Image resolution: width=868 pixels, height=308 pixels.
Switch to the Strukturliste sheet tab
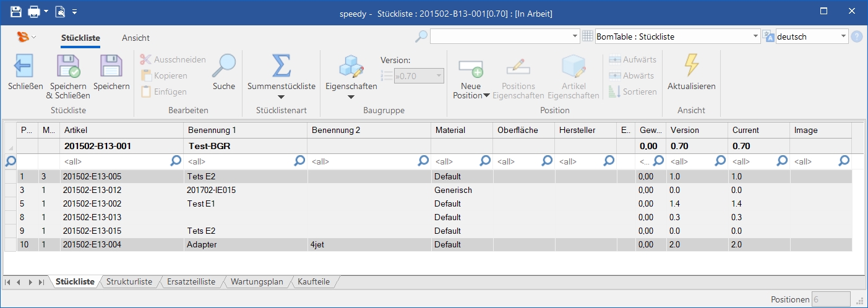click(129, 282)
